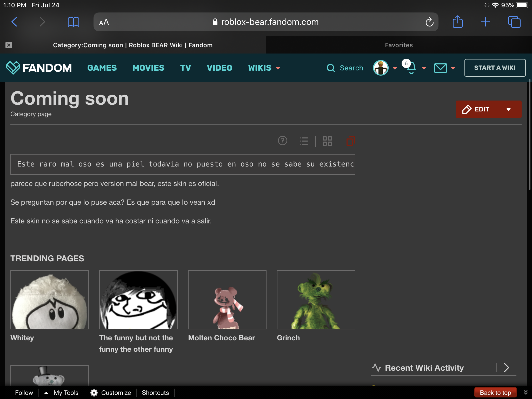The image size is (532, 399).
Task: Toggle the red gallery layout icon
Action: pos(350,141)
